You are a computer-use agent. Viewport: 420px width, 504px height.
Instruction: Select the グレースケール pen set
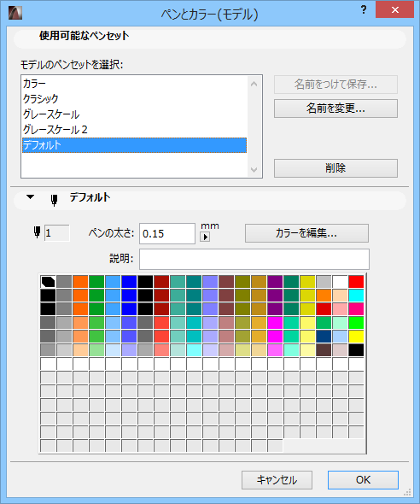coord(135,114)
